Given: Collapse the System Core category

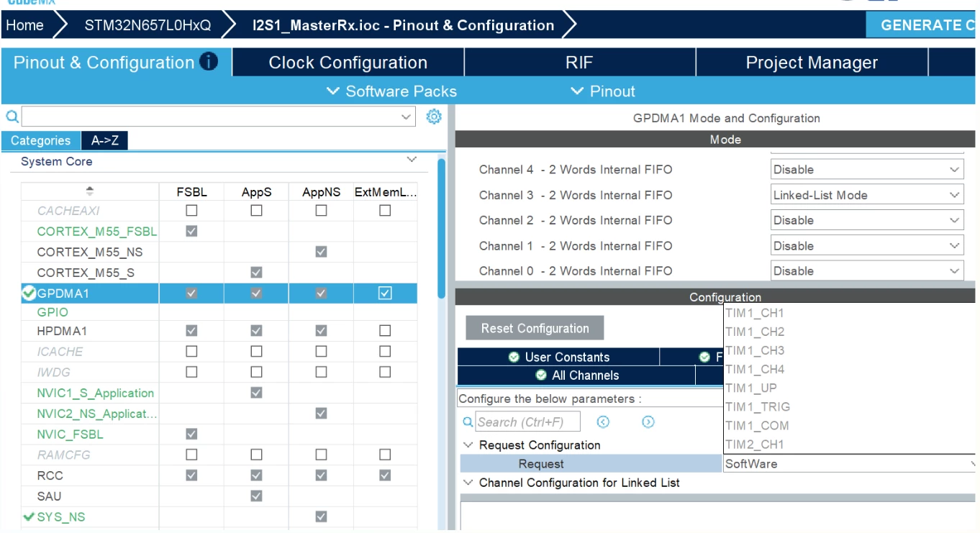Looking at the screenshot, I should (x=412, y=160).
